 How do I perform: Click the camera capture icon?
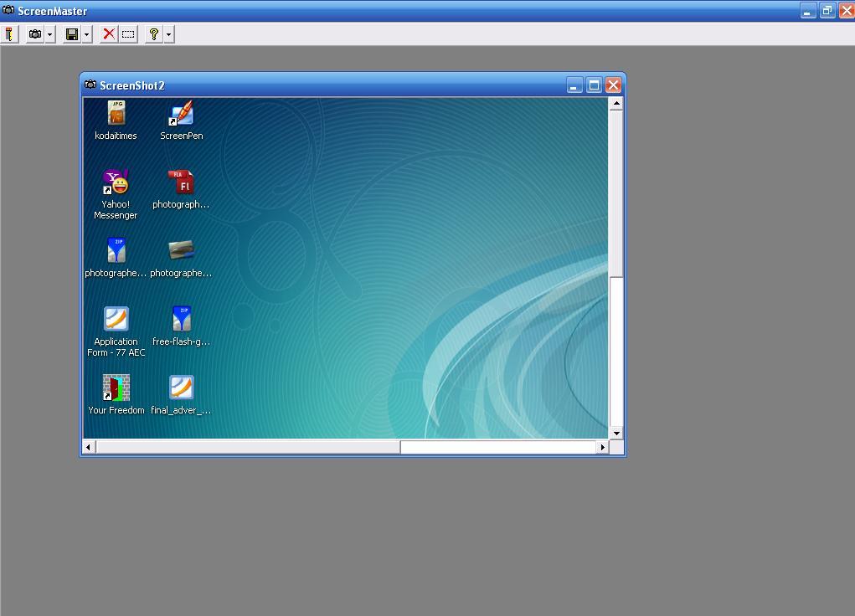point(35,34)
